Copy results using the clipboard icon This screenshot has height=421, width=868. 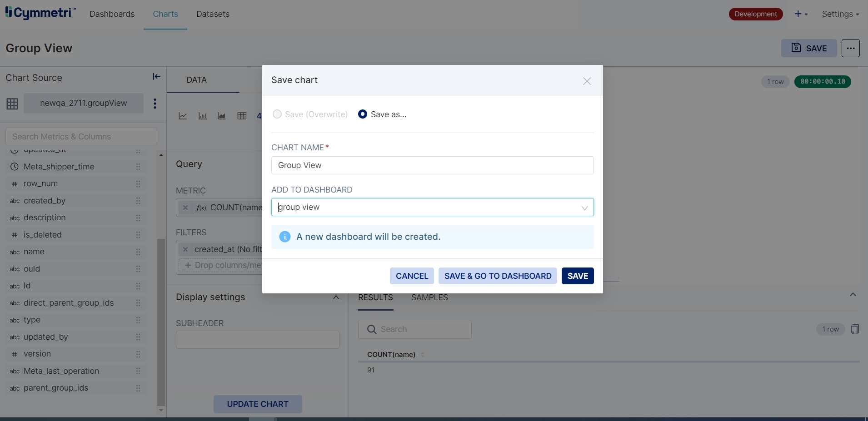click(854, 329)
